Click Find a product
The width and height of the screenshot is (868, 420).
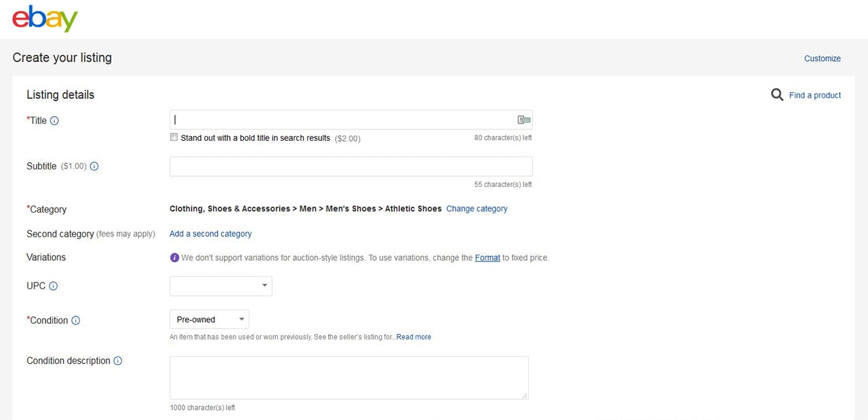(x=814, y=95)
